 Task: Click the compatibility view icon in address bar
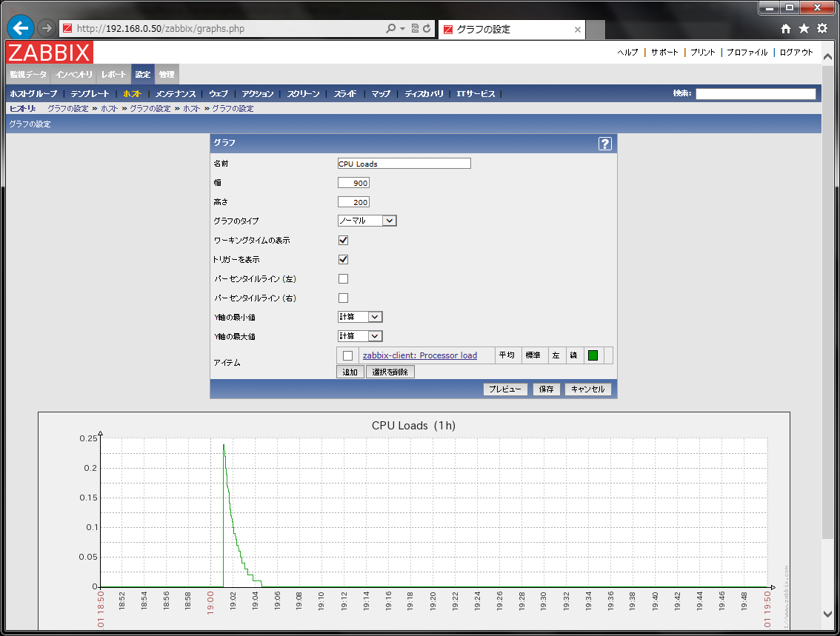(x=415, y=28)
